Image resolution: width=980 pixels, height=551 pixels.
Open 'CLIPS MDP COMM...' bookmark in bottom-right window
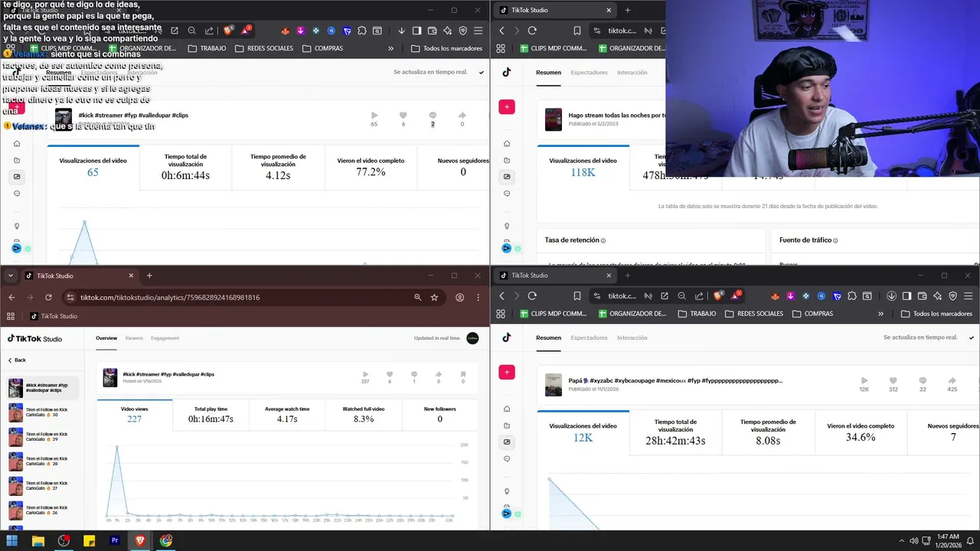pos(554,314)
